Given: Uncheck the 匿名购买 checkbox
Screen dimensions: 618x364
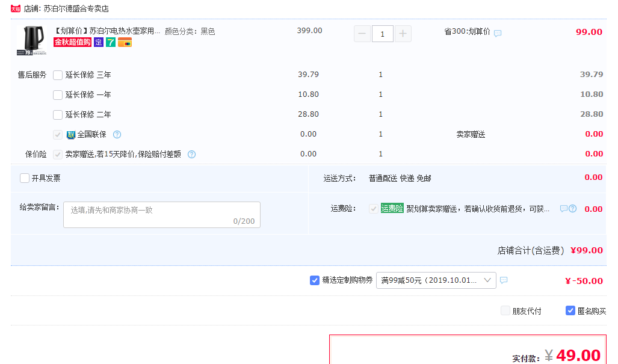Looking at the screenshot, I should pyautogui.click(x=570, y=311).
